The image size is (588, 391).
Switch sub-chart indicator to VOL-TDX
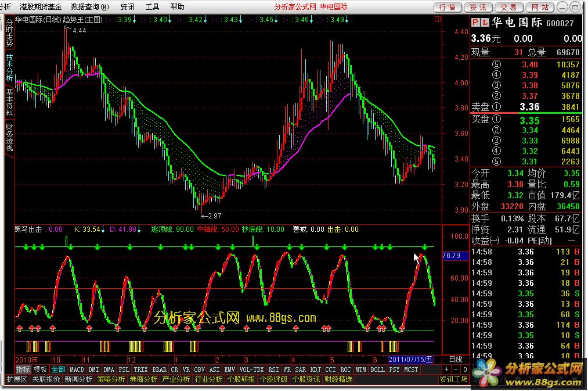point(251,370)
